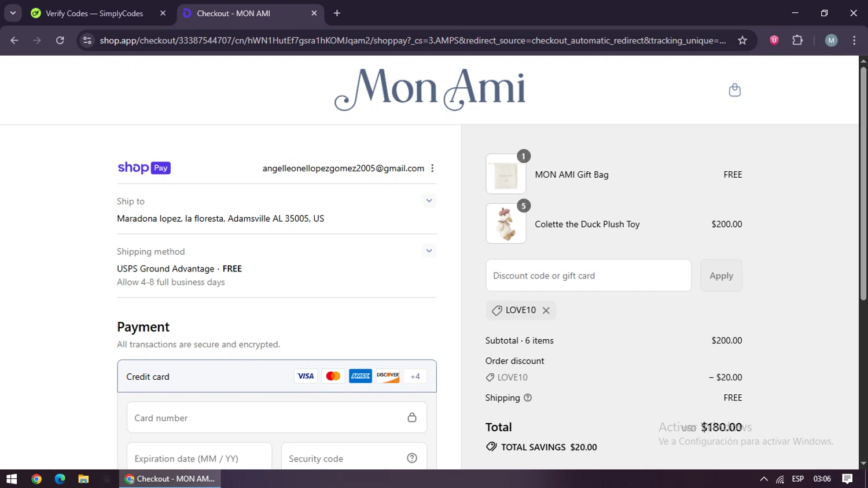Select the Checkout - MON AMI tab
Viewport: 868px width, 488px height.
tap(233, 13)
